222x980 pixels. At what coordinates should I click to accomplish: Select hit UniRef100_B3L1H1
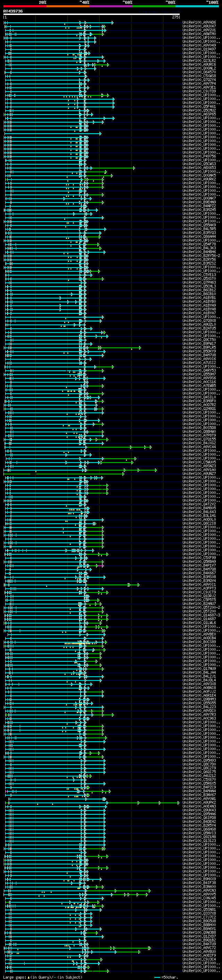pos(199,516)
